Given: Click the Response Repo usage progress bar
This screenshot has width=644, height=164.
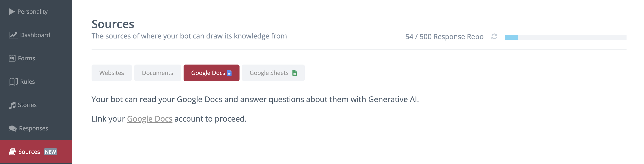Looking at the screenshot, I should (565, 37).
